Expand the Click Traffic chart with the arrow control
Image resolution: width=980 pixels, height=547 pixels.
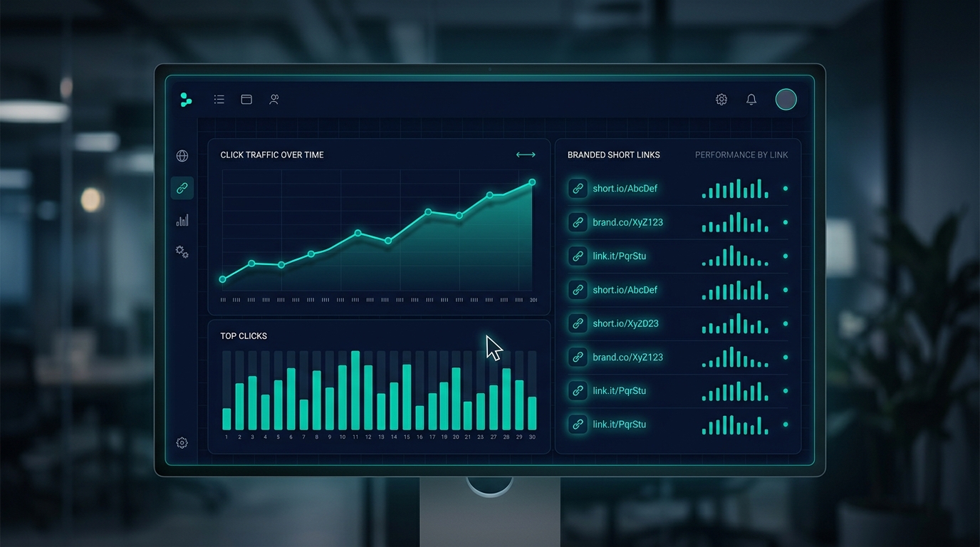click(525, 155)
